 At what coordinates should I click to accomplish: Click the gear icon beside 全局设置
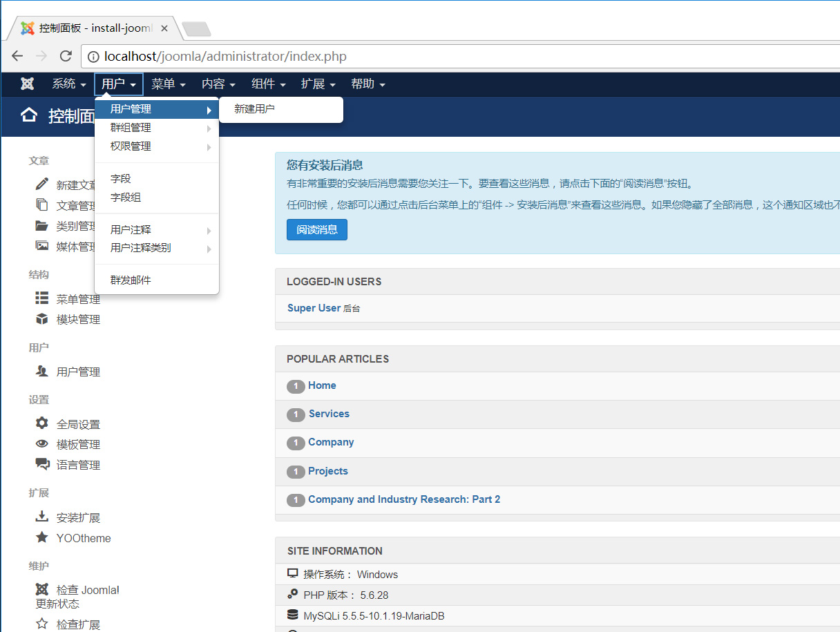[42, 423]
